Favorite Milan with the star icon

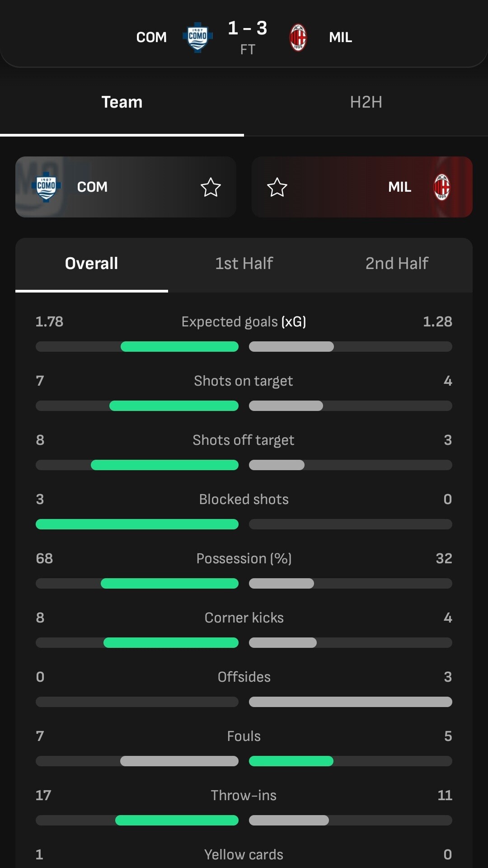click(x=277, y=187)
